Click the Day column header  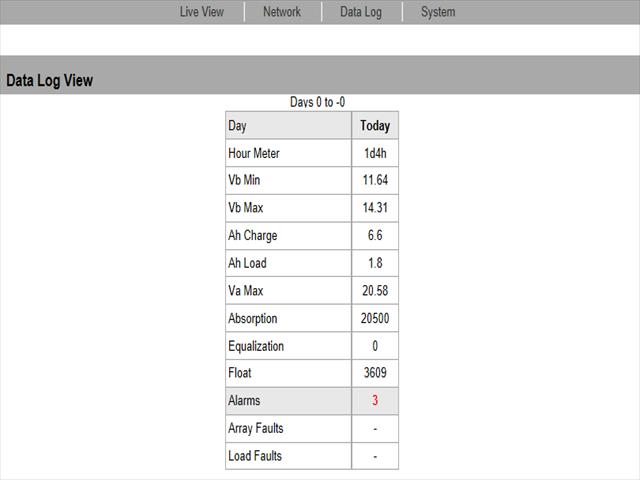coord(237,126)
